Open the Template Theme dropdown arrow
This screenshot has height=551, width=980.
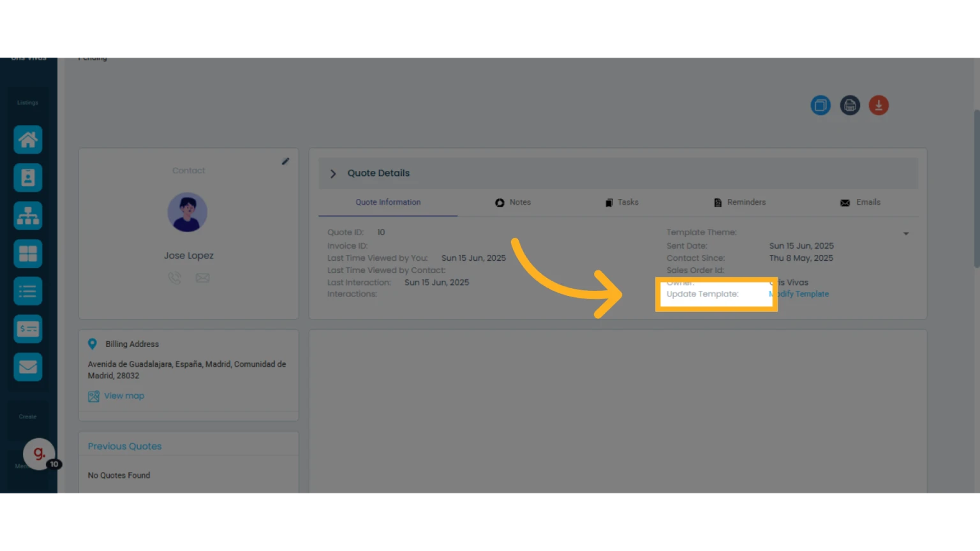point(906,233)
